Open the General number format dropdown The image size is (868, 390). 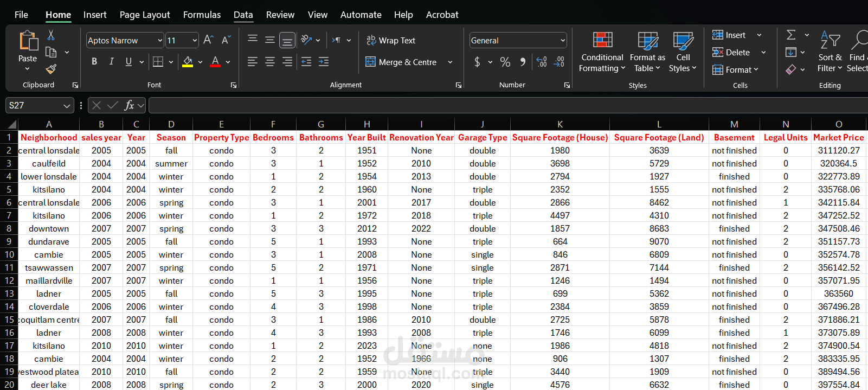[x=563, y=40]
